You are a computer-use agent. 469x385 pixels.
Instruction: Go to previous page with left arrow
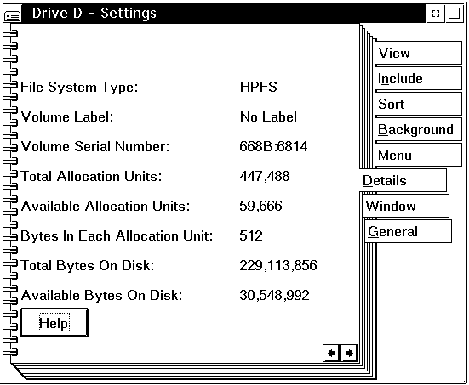pos(332,353)
